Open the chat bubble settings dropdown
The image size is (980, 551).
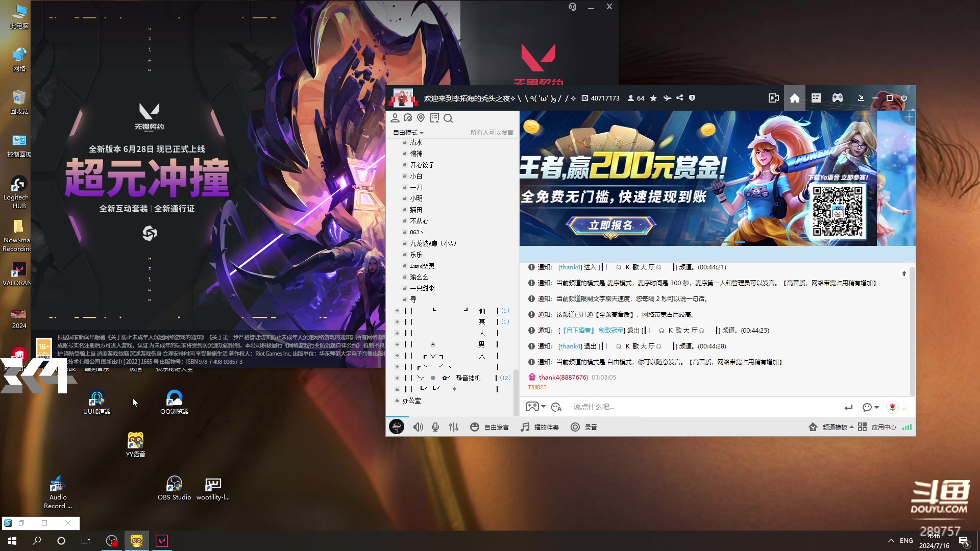coord(870,407)
